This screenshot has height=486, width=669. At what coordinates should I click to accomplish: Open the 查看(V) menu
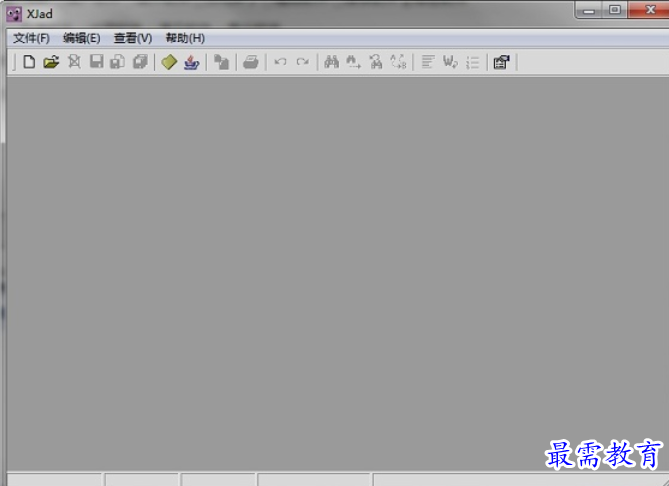pos(133,38)
